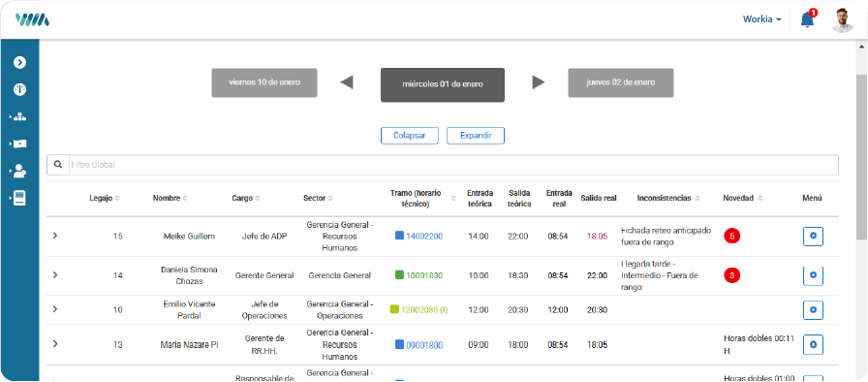
Task: Expand the Daniela Simona Chozas row
Action: coord(55,275)
